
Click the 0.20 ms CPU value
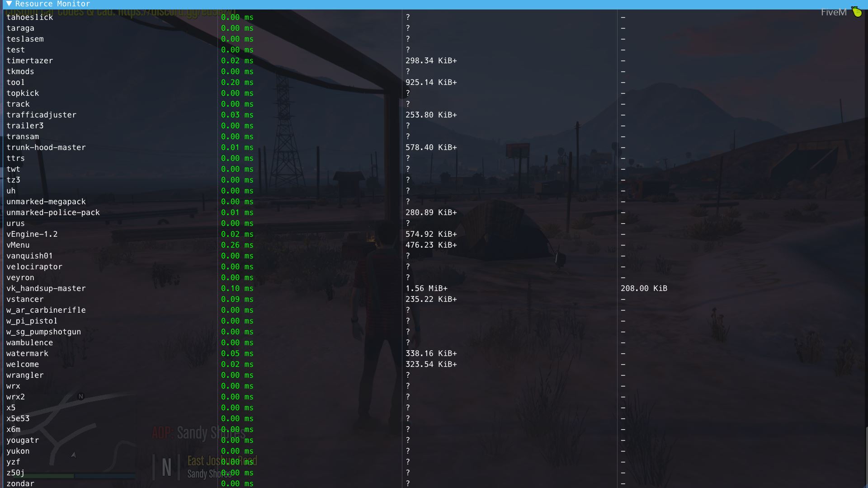[237, 82]
